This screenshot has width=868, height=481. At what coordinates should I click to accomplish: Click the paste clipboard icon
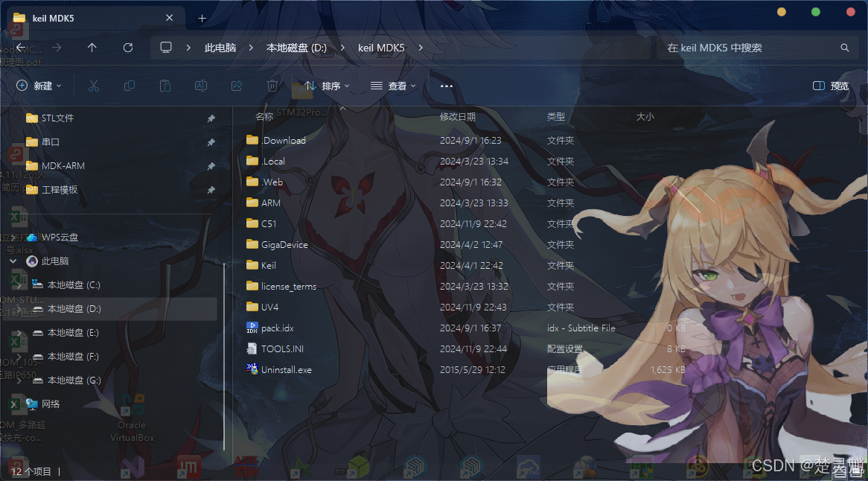coord(165,86)
